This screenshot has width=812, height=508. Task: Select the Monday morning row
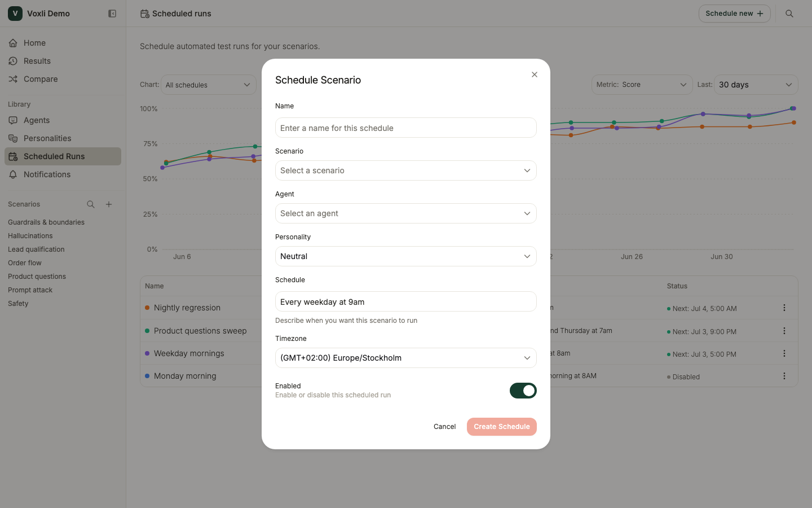pyautogui.click(x=469, y=376)
